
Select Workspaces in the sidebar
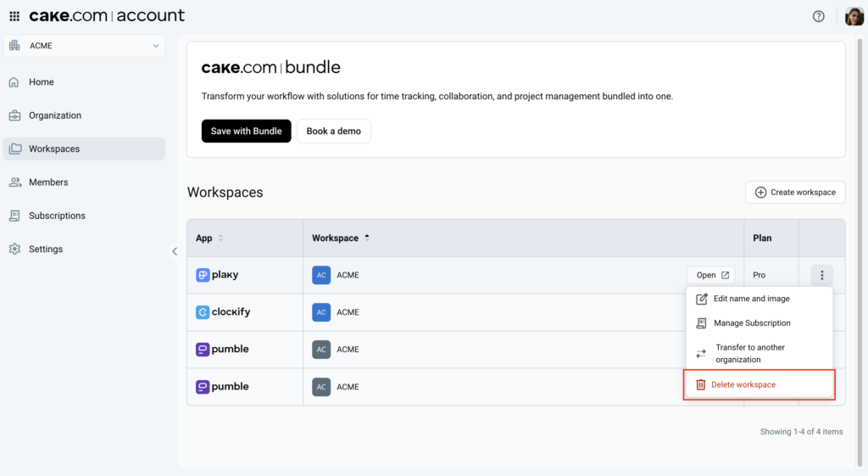click(x=84, y=148)
